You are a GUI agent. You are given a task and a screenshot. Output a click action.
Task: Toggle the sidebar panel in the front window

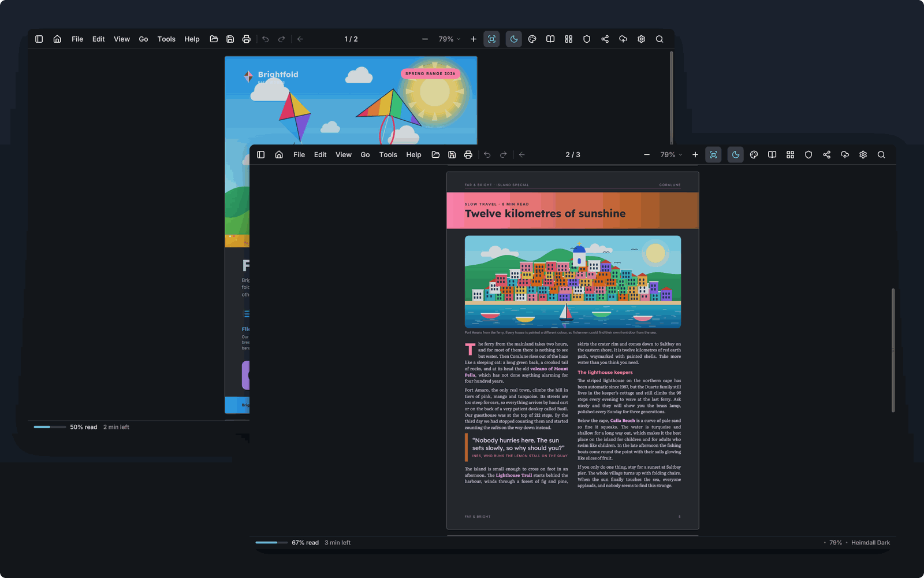click(x=261, y=155)
